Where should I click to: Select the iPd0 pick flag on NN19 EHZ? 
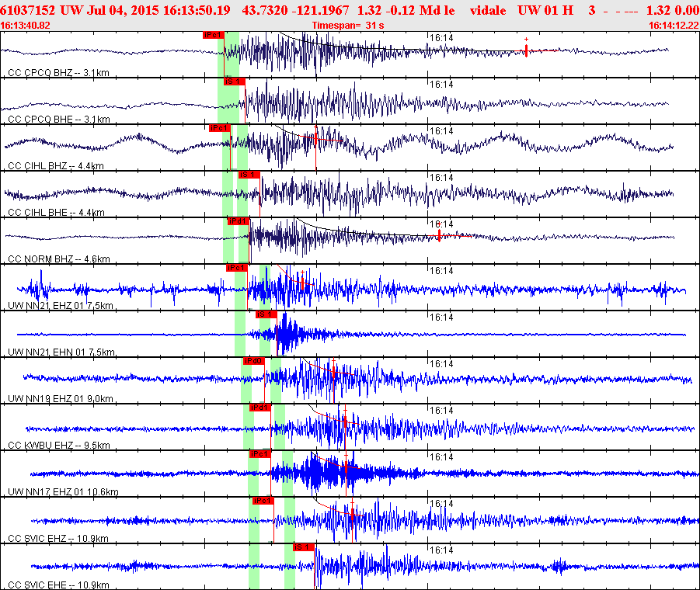253,361
